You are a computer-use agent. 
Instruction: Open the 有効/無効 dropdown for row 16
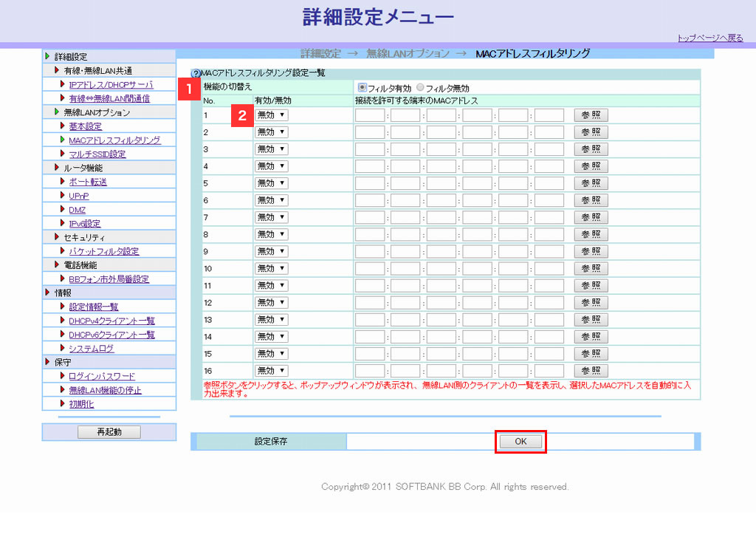coord(271,370)
